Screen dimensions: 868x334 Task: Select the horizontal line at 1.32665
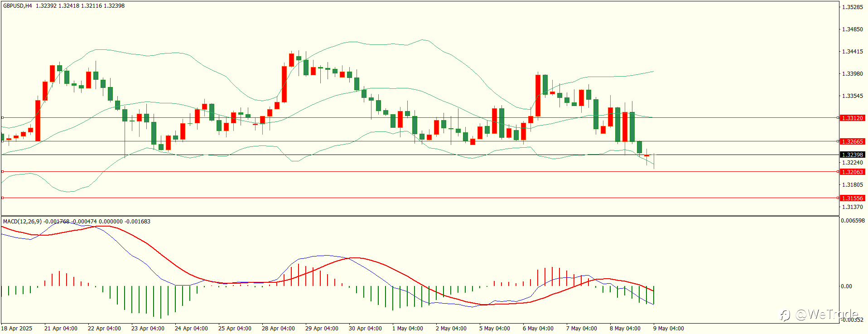(x=420, y=141)
